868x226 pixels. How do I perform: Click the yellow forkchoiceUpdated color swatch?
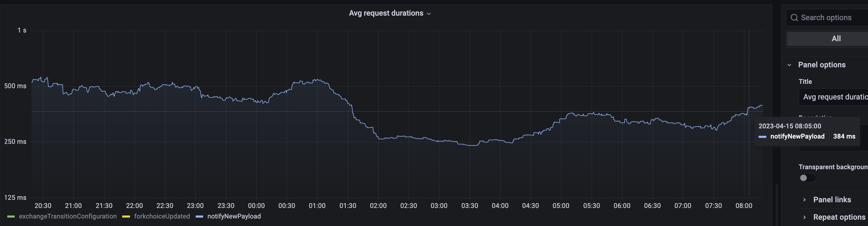click(126, 217)
